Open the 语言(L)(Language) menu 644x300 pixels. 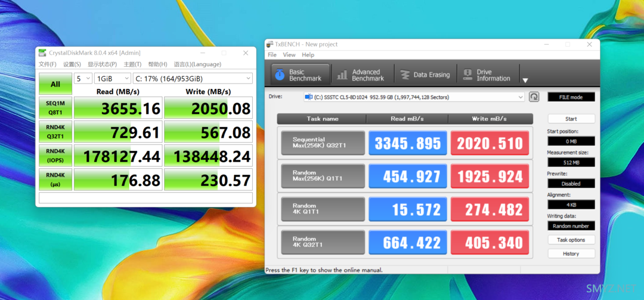[x=197, y=64]
